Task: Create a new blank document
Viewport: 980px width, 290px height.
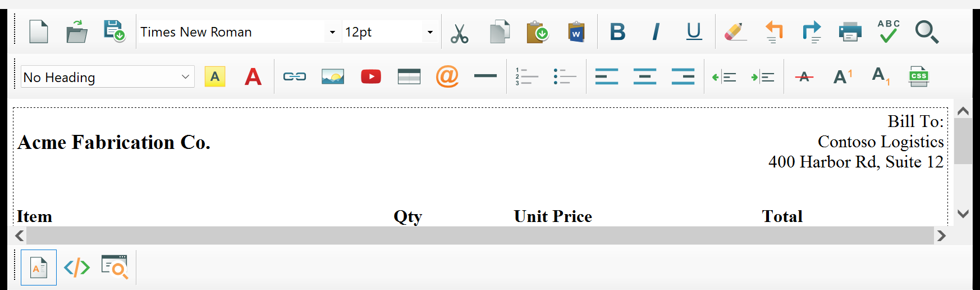Action: tap(38, 31)
